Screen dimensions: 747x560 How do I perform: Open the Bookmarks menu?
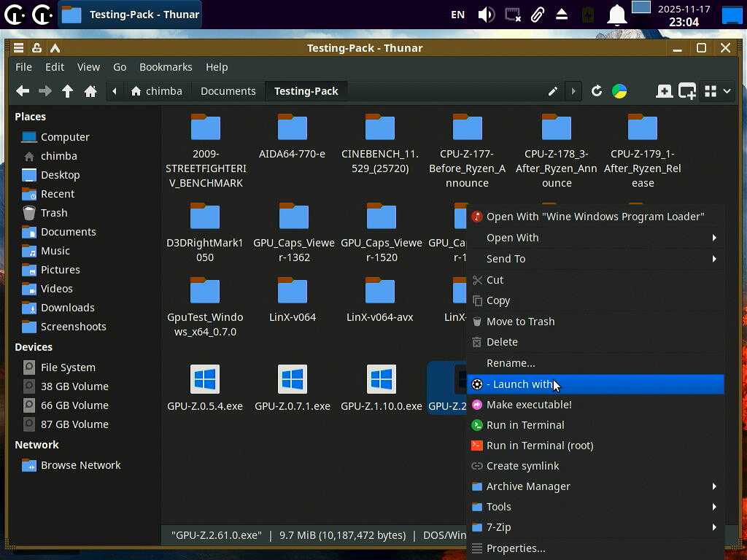(x=166, y=67)
